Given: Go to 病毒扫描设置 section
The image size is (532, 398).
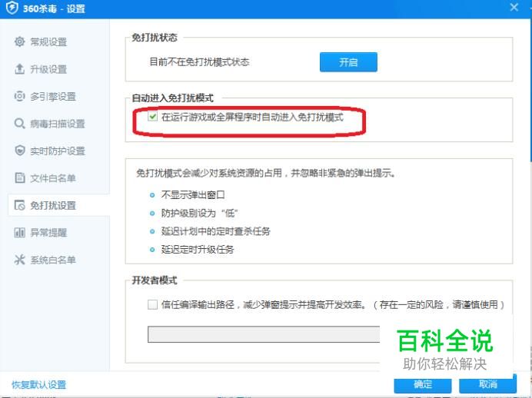Looking at the screenshot, I should pos(57,124).
